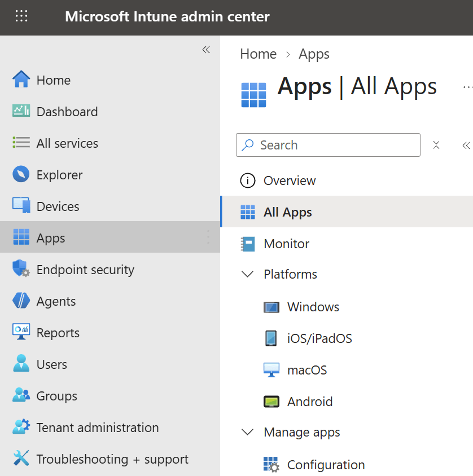Select the Apps grid icon in sidebar
This screenshot has height=476, width=473.
pyautogui.click(x=21, y=237)
